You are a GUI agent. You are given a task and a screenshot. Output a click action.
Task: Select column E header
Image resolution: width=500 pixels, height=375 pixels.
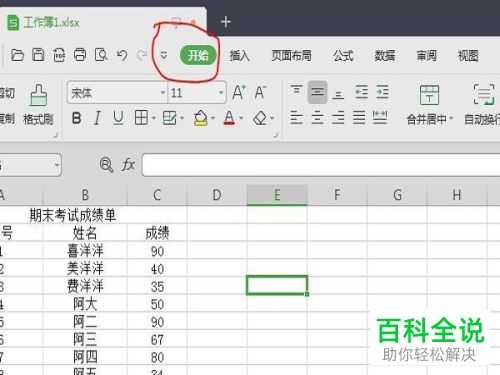pyautogui.click(x=277, y=195)
